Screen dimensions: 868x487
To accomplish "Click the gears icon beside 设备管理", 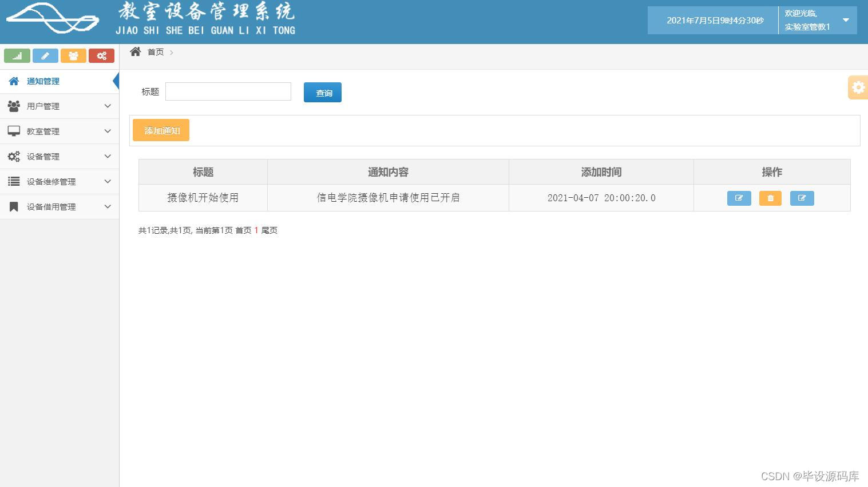I will click(x=14, y=156).
